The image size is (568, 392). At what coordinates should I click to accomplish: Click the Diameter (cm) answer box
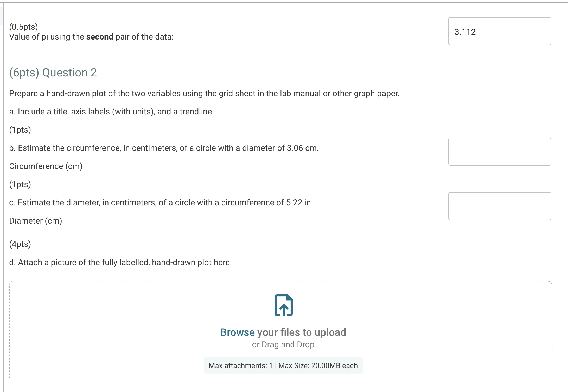click(x=499, y=206)
